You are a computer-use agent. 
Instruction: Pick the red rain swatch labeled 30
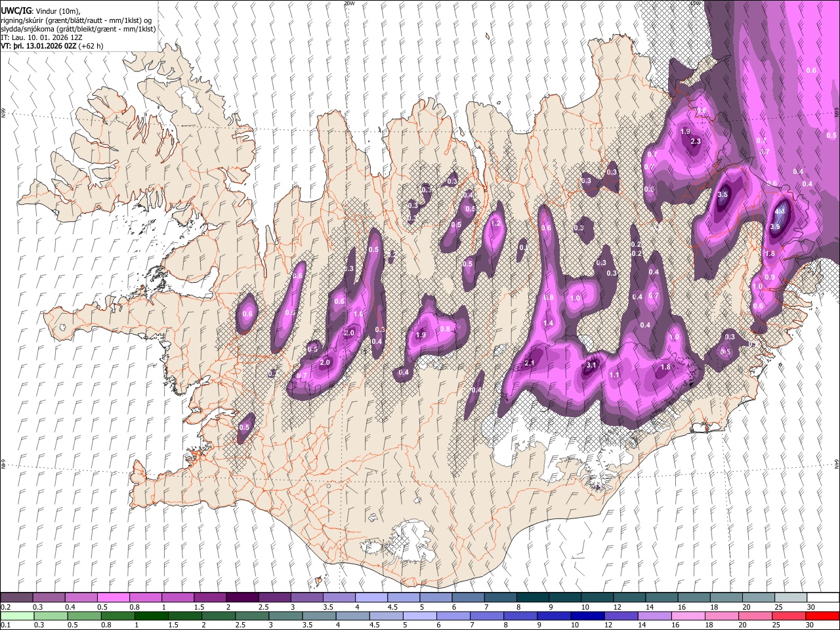coord(822,616)
